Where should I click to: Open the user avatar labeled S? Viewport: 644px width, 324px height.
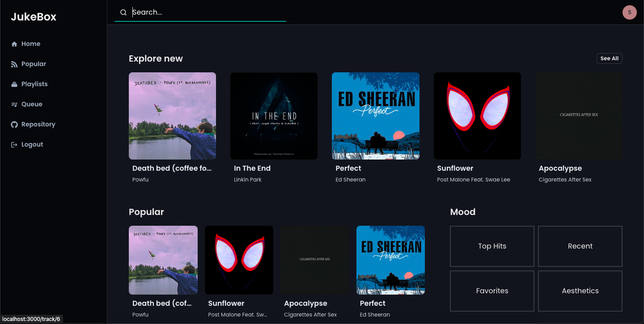(629, 13)
